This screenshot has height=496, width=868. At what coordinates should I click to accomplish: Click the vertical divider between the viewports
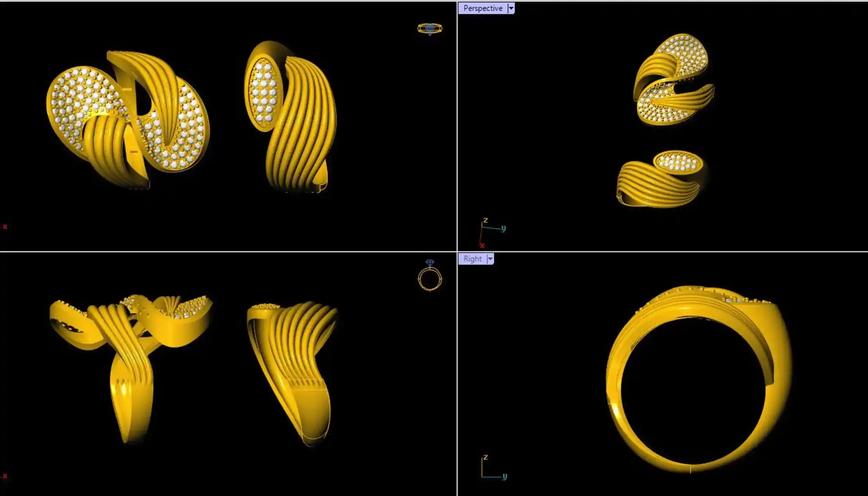(x=457, y=151)
